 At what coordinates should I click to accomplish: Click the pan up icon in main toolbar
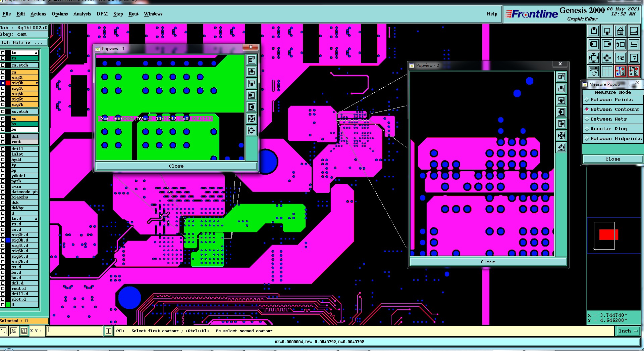pyautogui.click(x=593, y=31)
